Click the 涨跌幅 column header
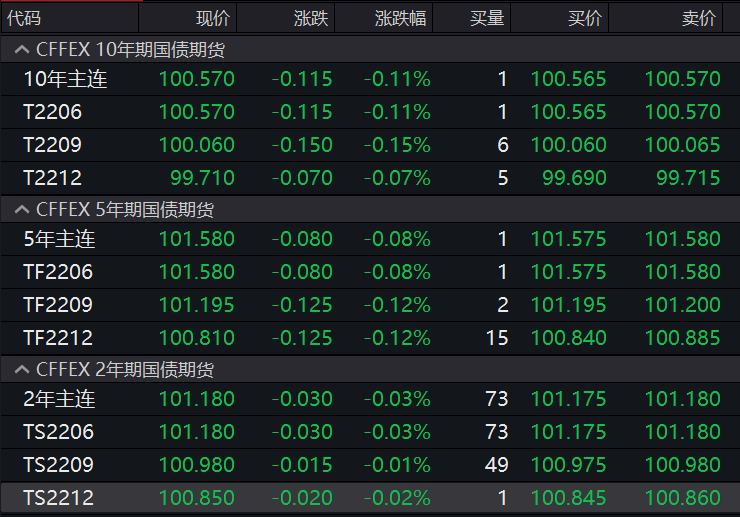 [x=400, y=18]
